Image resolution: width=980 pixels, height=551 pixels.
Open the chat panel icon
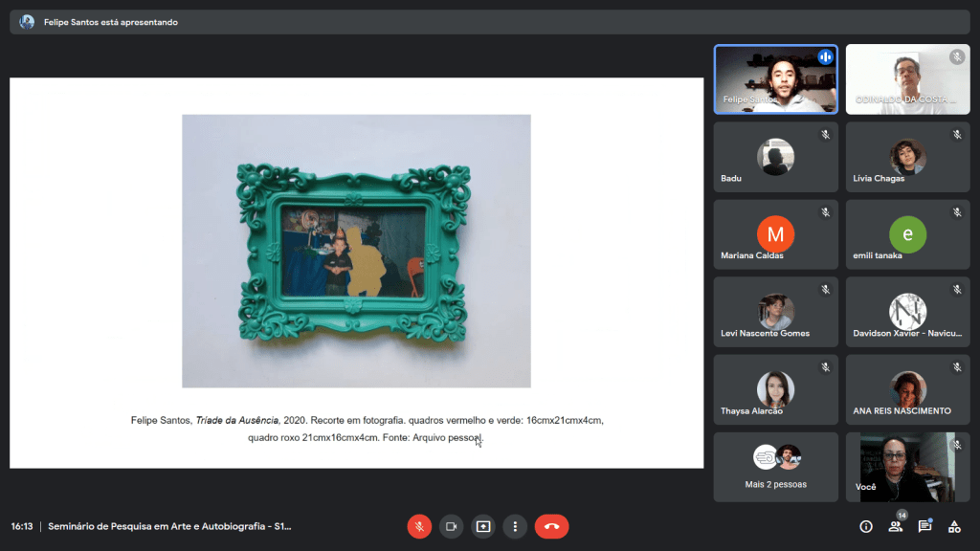tap(924, 526)
